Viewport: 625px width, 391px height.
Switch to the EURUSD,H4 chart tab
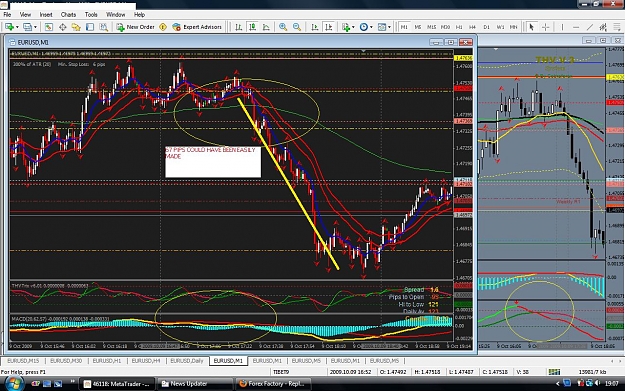[146, 361]
